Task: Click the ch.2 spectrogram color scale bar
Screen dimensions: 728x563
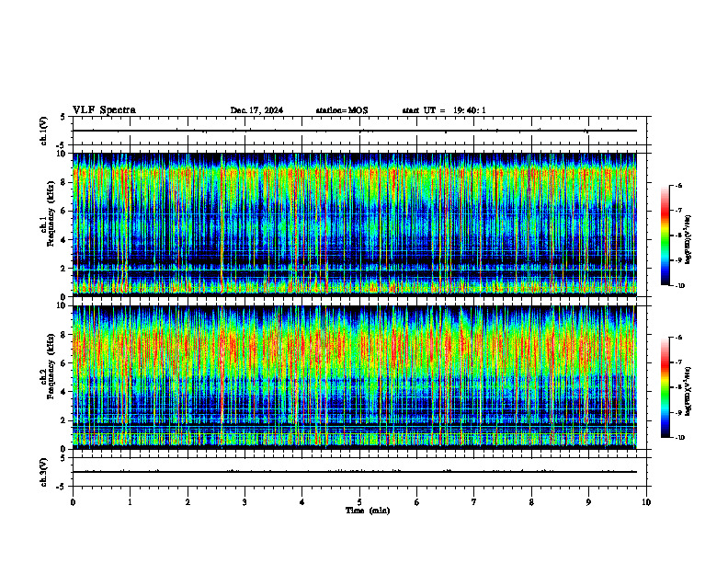Action: (x=665, y=387)
